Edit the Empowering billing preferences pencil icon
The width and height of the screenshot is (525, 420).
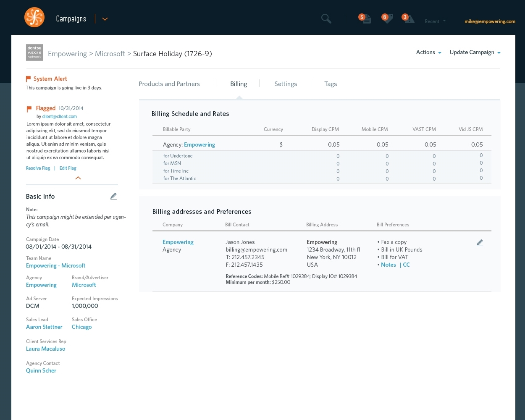pos(480,243)
